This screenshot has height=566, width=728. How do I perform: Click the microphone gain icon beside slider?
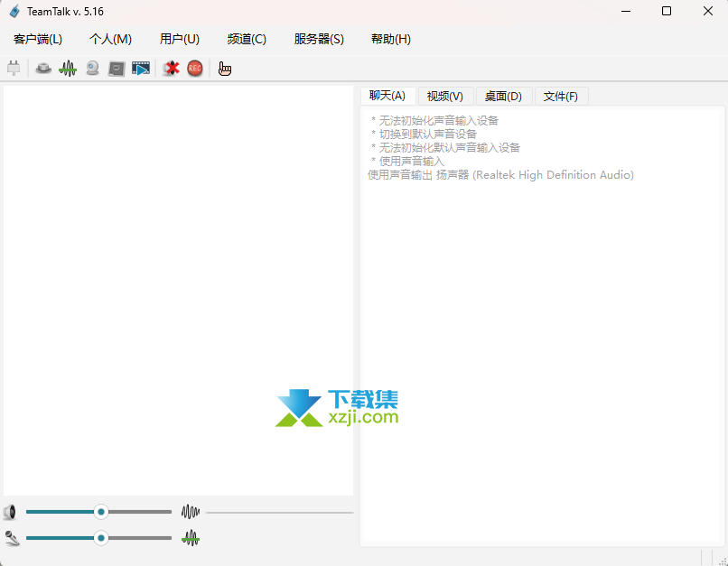click(12, 538)
